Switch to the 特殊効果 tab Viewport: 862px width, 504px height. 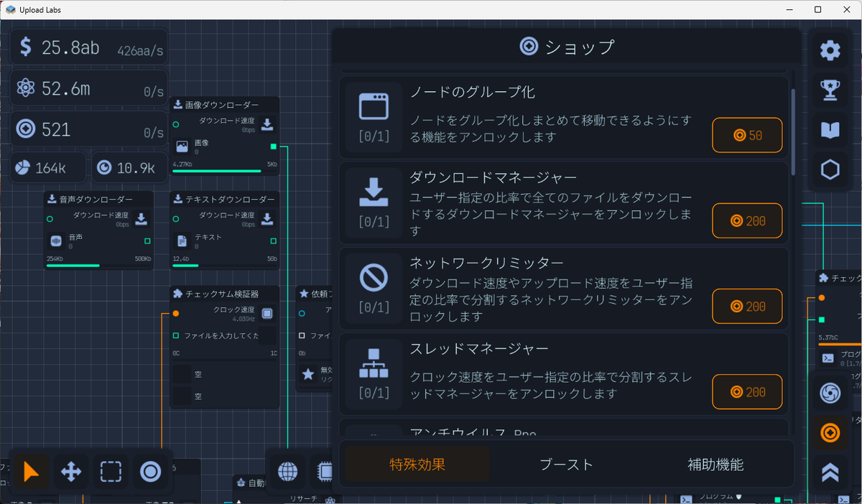click(417, 465)
